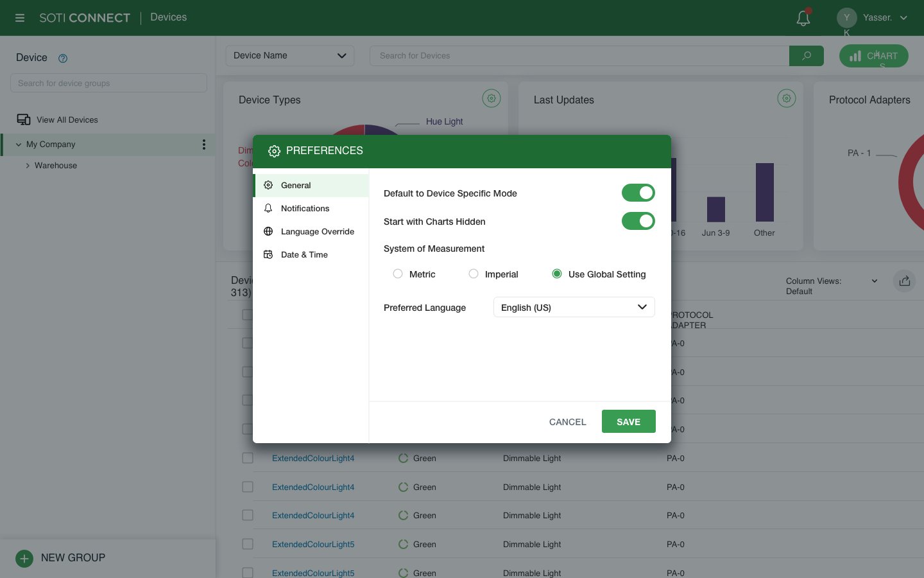Click the SOTI CONNECT logo text

[x=85, y=18]
